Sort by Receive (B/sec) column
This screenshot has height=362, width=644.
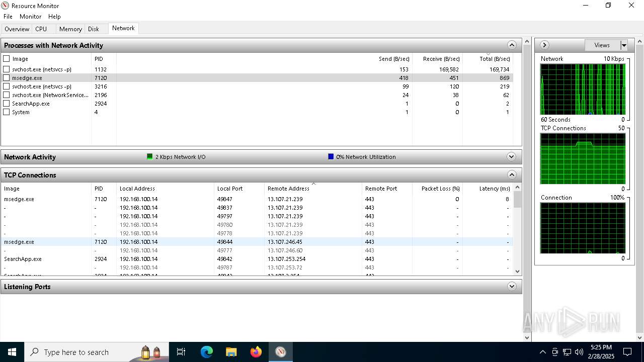pyautogui.click(x=441, y=59)
